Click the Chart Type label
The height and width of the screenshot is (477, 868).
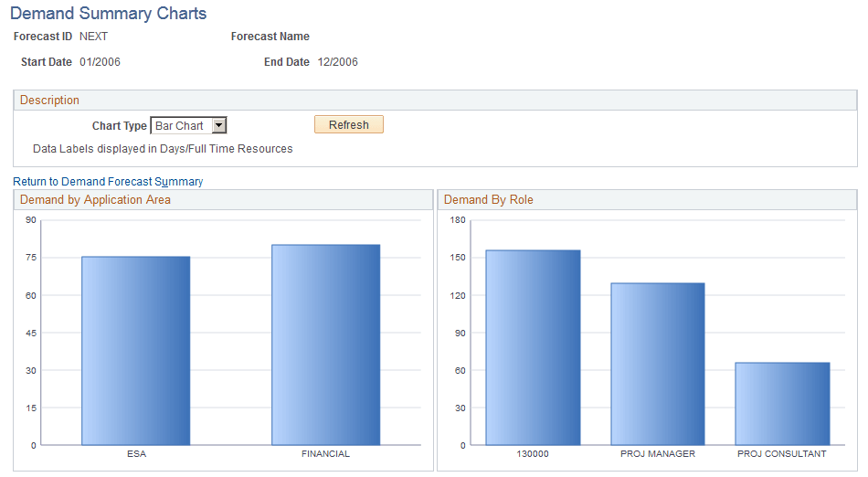point(120,125)
